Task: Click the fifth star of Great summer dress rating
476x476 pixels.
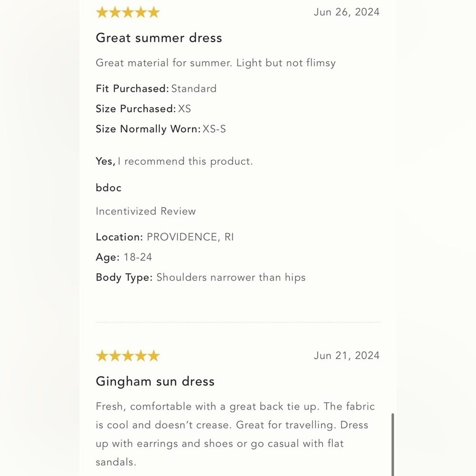Action: tap(154, 12)
